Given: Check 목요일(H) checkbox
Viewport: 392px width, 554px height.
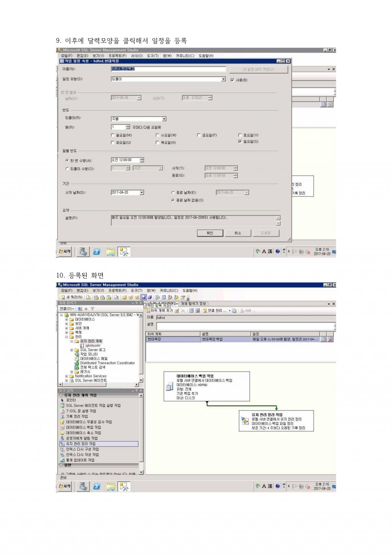Looking at the screenshot, I should pos(157,142).
